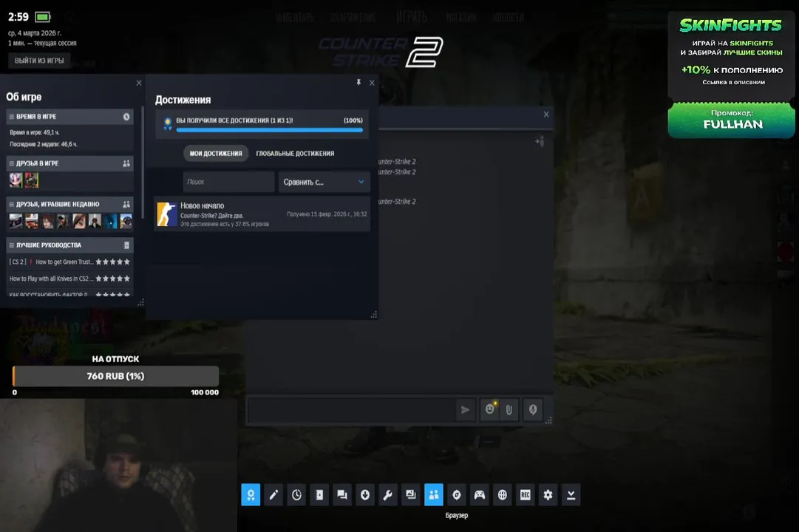
Task: Open guide How to Play with all Knives
Action: tap(69, 279)
